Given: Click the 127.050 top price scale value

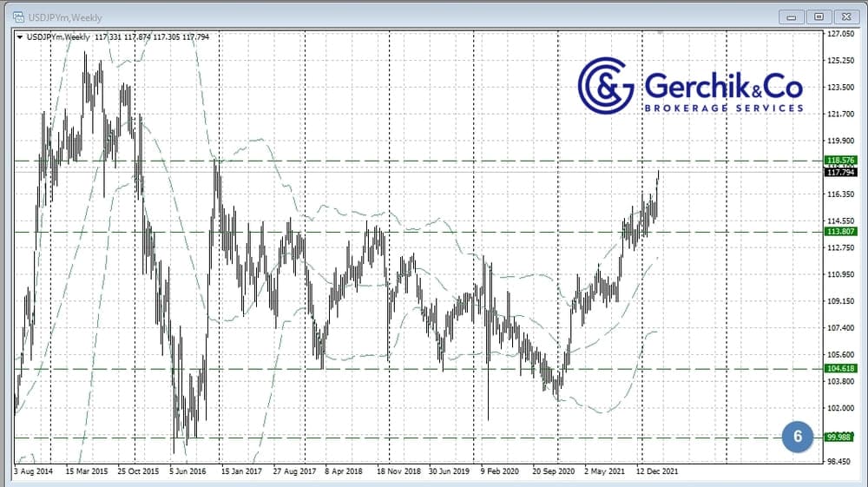Looking at the screenshot, I should (841, 34).
